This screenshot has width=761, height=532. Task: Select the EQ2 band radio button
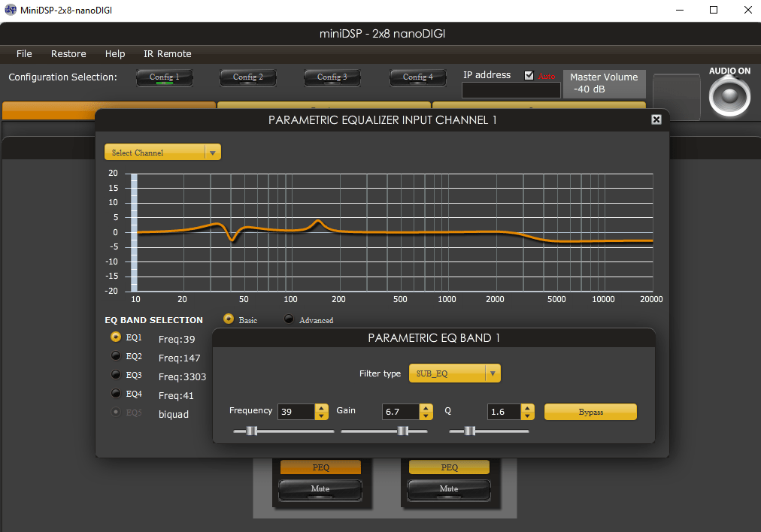pos(116,355)
